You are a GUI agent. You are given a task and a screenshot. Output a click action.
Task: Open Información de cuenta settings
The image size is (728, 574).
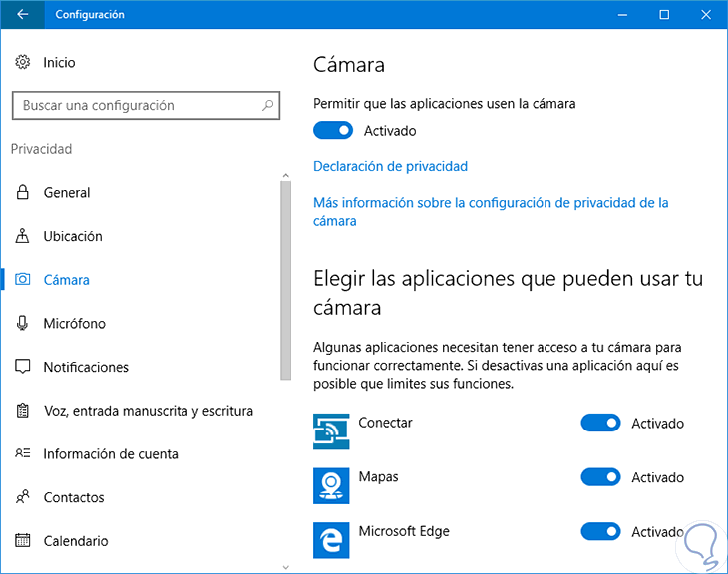[x=111, y=453]
